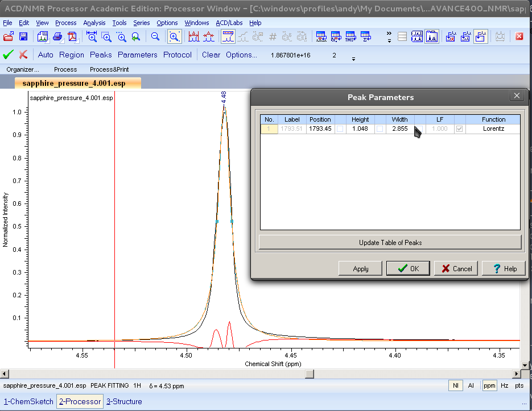Screen dimensions: 532x411
Task: Open the Series menu
Action: tap(142, 23)
